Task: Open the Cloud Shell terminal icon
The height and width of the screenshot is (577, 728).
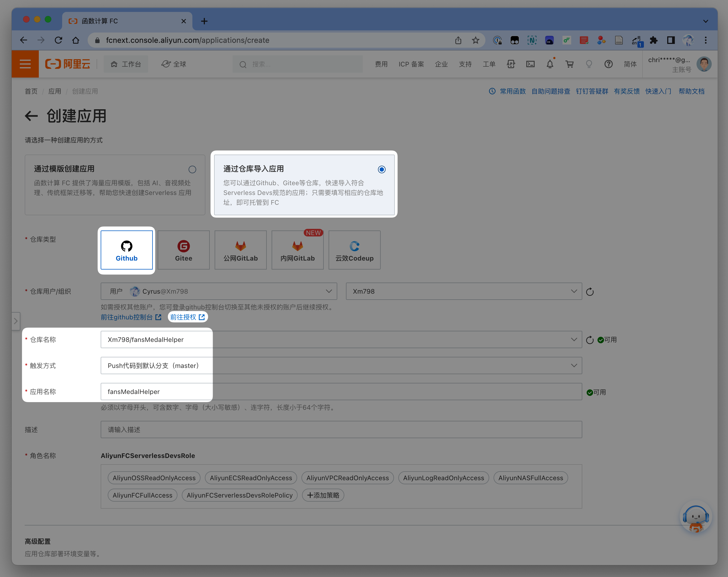Action: pyautogui.click(x=530, y=64)
